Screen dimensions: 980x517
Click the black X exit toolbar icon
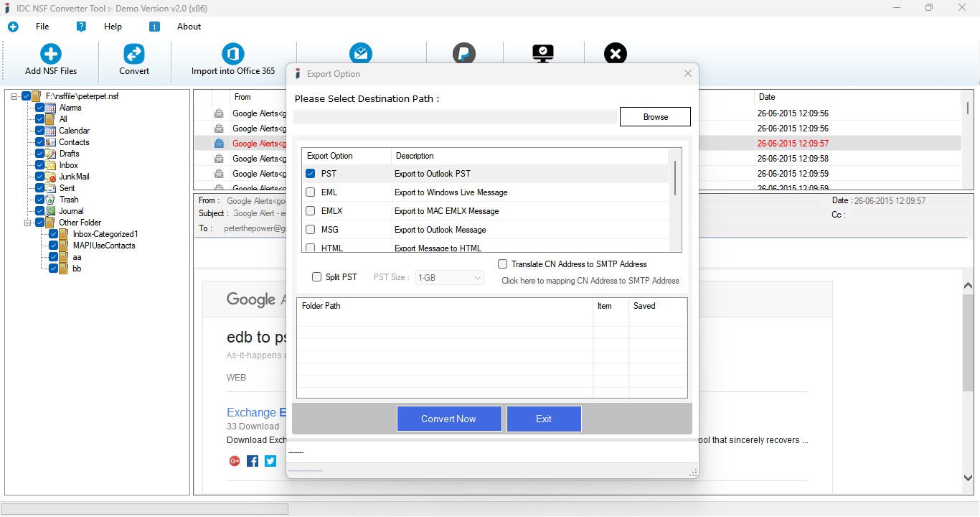click(616, 53)
